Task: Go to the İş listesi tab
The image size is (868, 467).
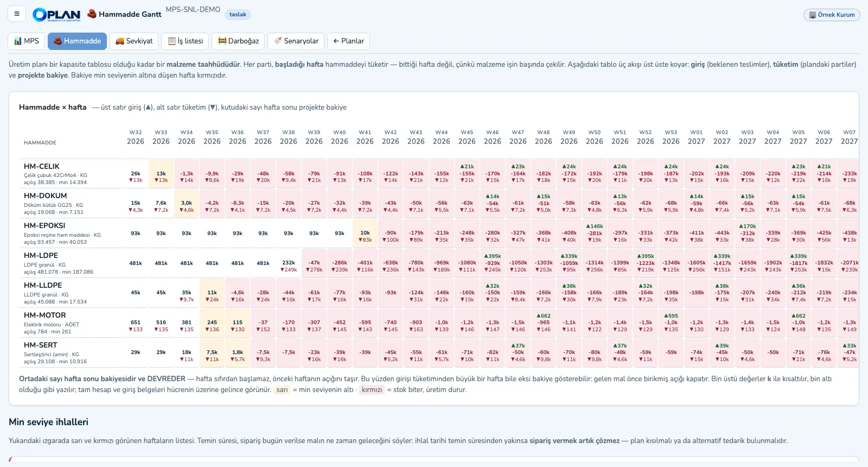Action: pyautogui.click(x=185, y=41)
